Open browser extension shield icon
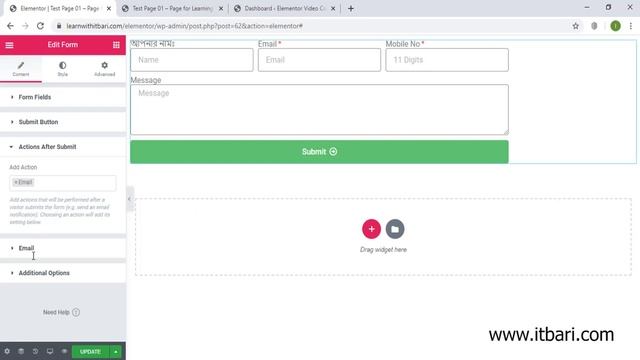This screenshot has width=640, height=360. [x=594, y=26]
